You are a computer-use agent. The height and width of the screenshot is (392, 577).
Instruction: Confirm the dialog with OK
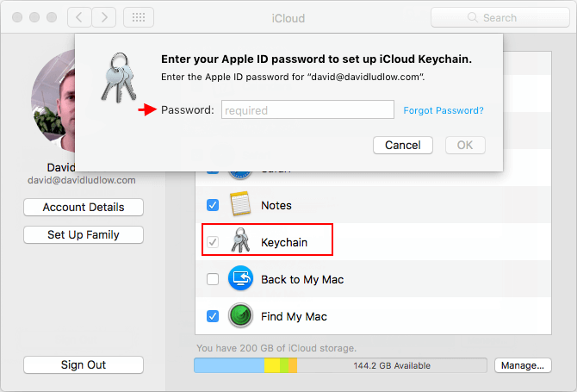tap(465, 145)
